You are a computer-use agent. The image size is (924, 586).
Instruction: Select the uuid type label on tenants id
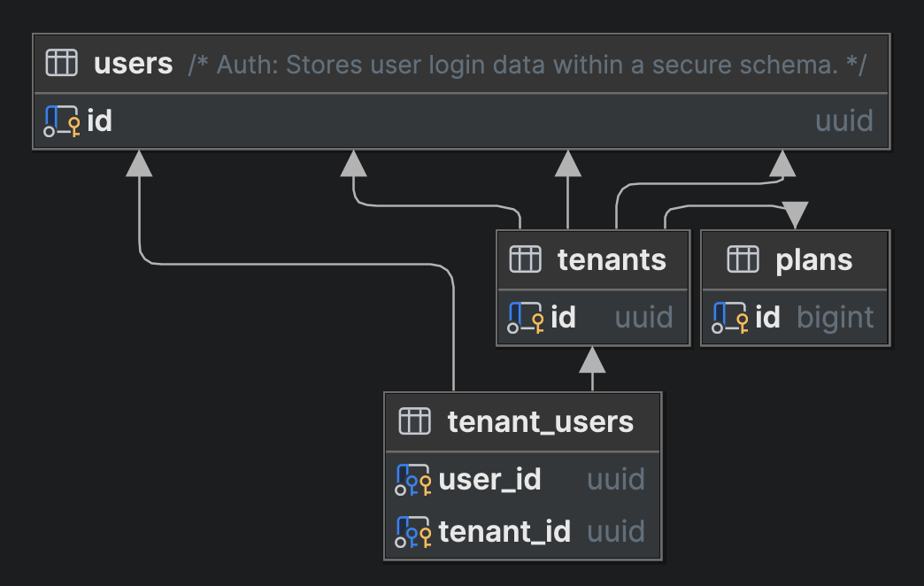(x=643, y=316)
